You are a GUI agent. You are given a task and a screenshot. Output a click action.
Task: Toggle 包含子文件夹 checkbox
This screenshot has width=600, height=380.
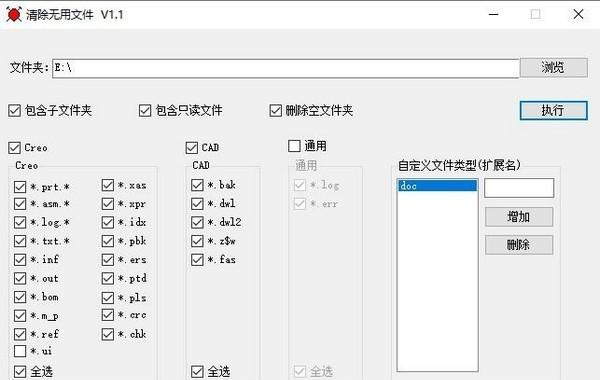tap(15, 111)
